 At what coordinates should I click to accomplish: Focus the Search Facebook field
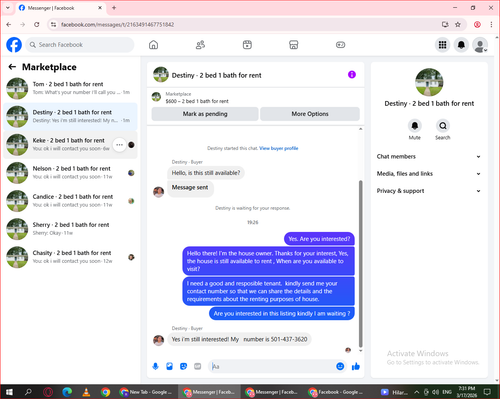pos(80,45)
